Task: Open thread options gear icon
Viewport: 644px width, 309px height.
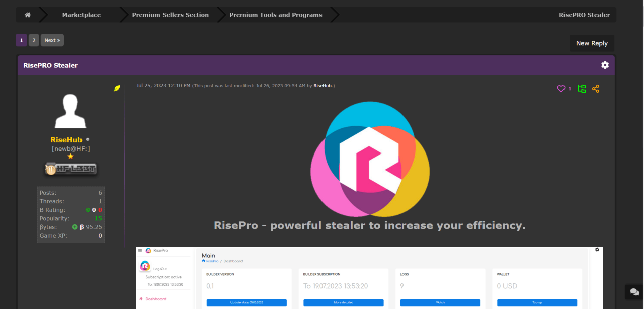Action: [x=605, y=65]
